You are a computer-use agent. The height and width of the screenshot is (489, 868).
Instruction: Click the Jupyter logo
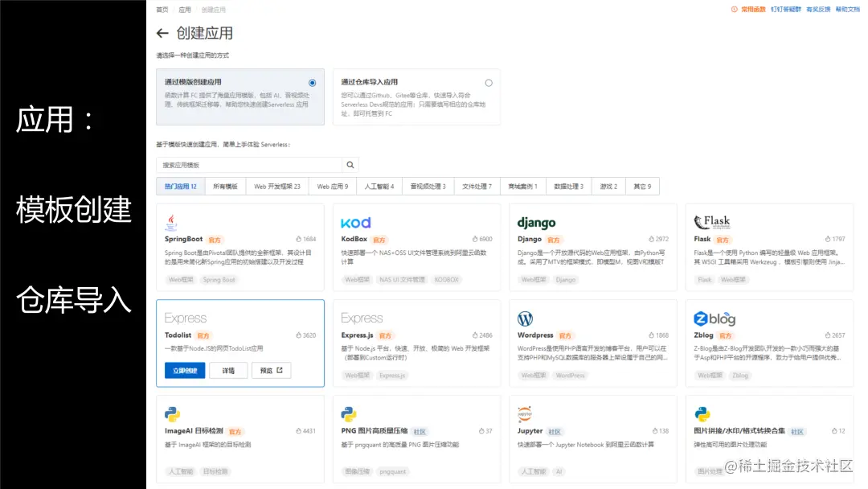525,413
